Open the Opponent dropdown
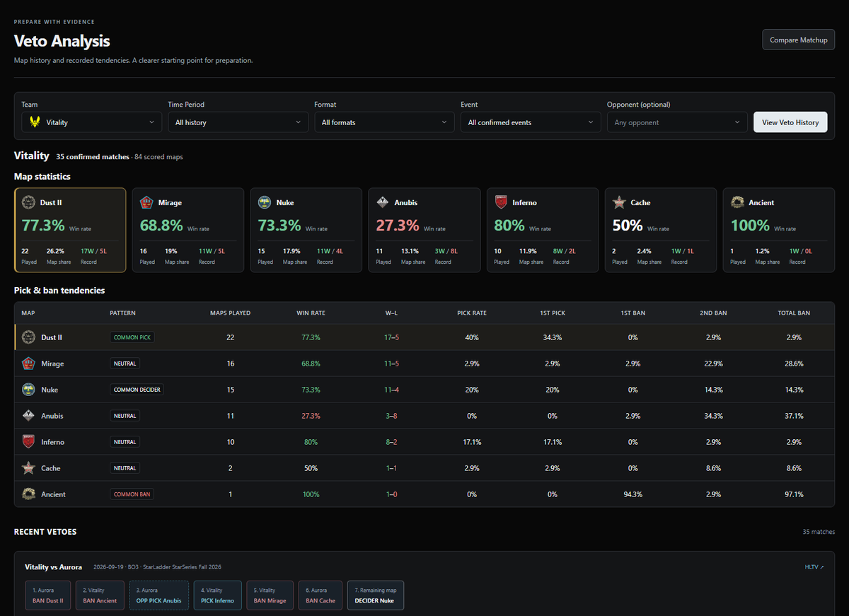The width and height of the screenshot is (849, 616). (x=677, y=122)
